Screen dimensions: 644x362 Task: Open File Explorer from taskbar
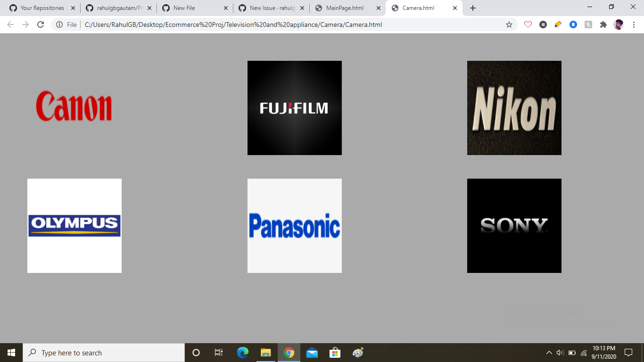pyautogui.click(x=266, y=353)
